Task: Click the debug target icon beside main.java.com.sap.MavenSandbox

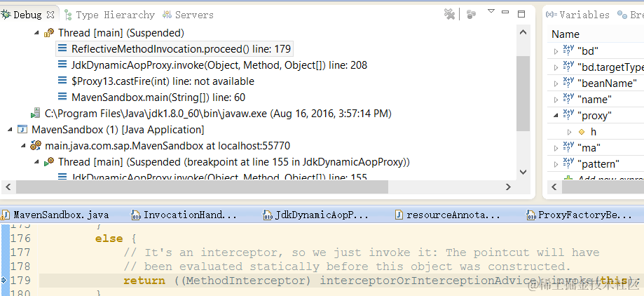Action: [x=35, y=145]
